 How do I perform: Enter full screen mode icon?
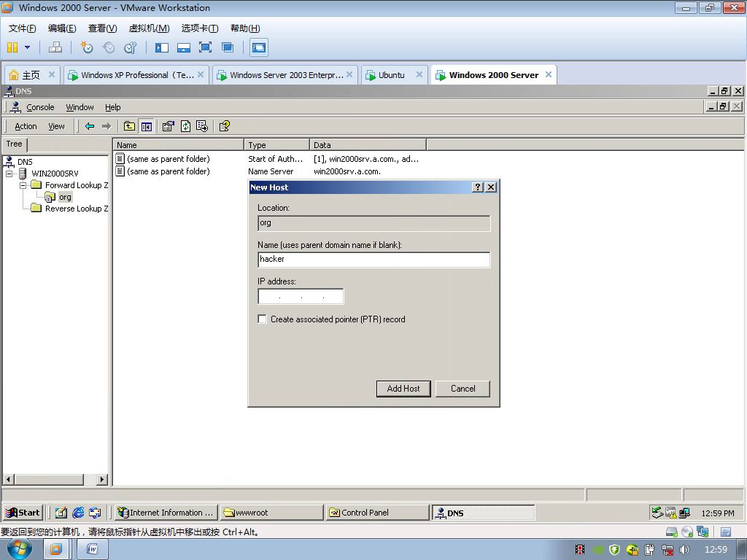pyautogui.click(x=205, y=47)
